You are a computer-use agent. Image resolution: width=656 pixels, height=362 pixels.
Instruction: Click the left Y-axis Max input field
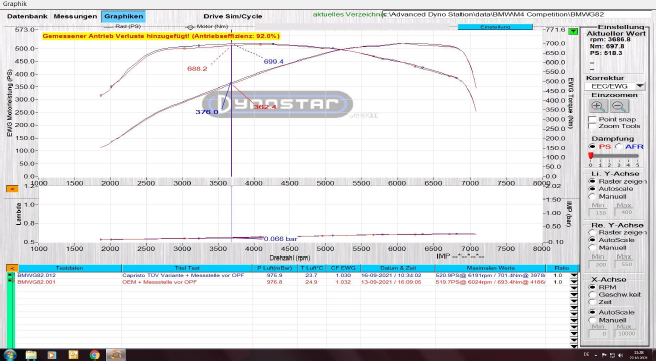click(x=623, y=212)
